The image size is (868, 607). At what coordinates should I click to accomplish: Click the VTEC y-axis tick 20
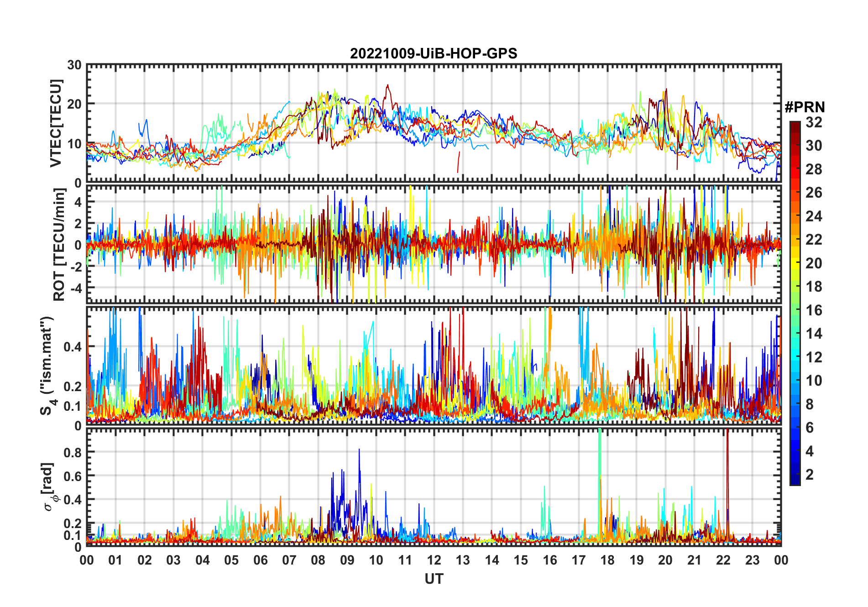click(74, 104)
